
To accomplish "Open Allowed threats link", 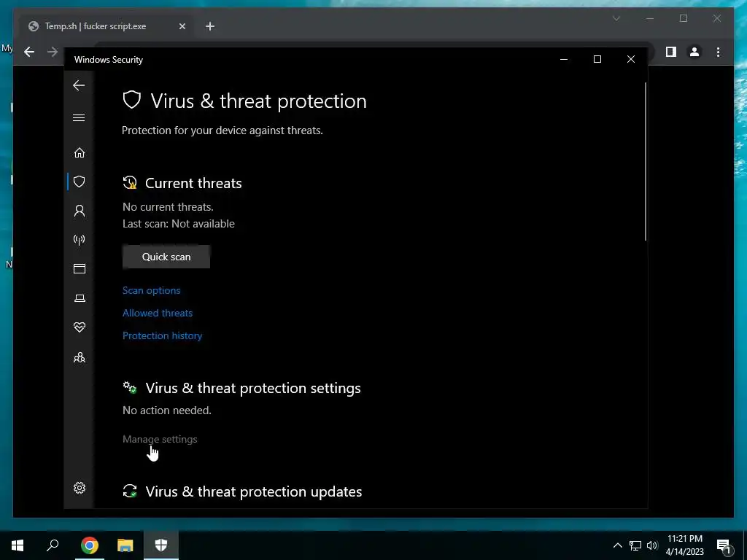I will [x=158, y=313].
